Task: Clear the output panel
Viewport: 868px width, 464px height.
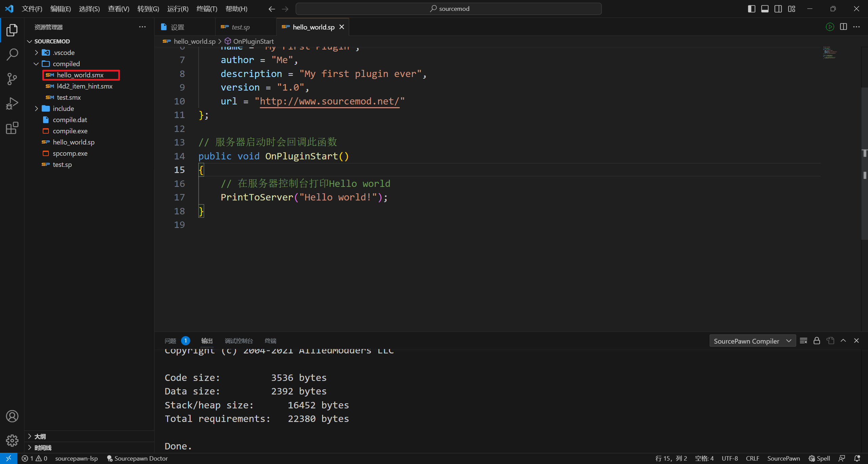Action: [803, 341]
